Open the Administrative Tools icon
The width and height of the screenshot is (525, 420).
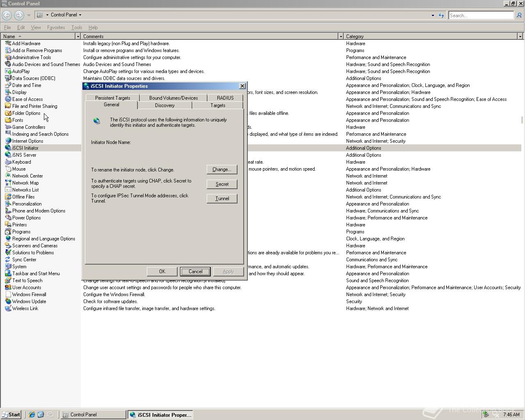point(8,57)
